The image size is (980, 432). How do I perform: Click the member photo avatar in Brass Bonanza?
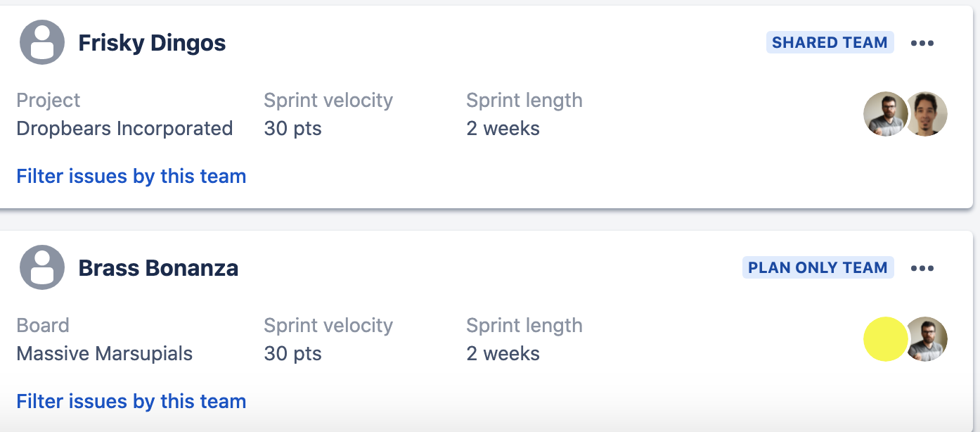click(x=928, y=339)
